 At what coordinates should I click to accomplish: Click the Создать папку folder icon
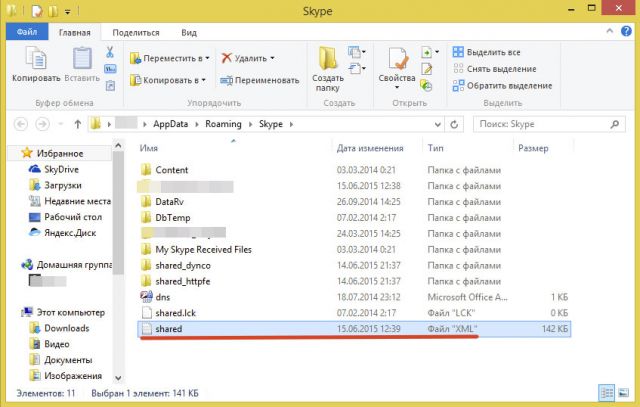point(328,58)
